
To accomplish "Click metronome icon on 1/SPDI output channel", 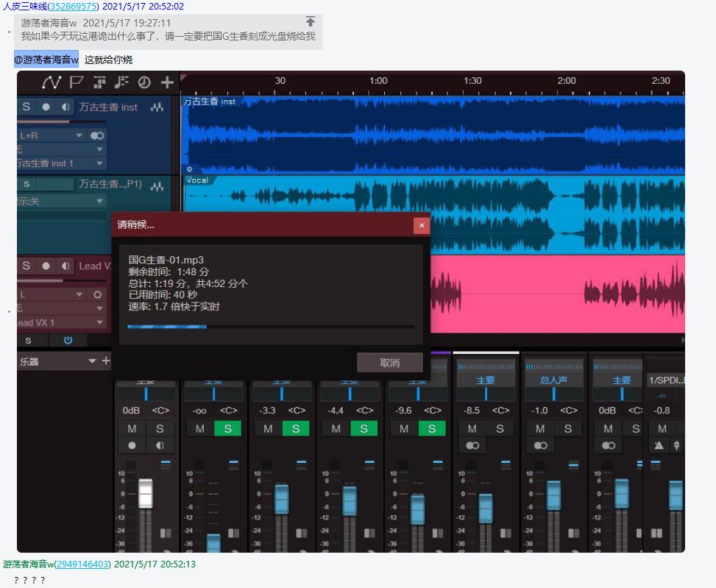I will pyautogui.click(x=659, y=445).
